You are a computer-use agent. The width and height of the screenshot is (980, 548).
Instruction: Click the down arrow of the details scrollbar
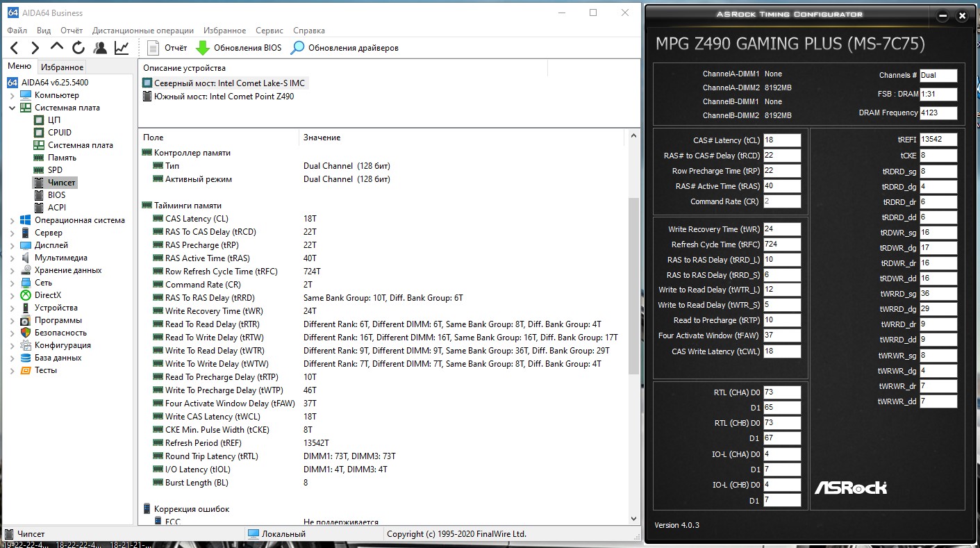pyautogui.click(x=633, y=518)
